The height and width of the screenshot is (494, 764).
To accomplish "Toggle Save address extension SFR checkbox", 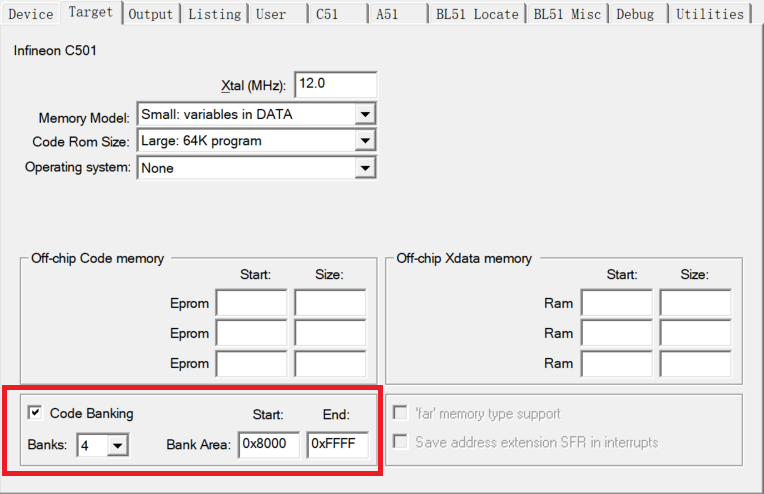I will coord(401,442).
